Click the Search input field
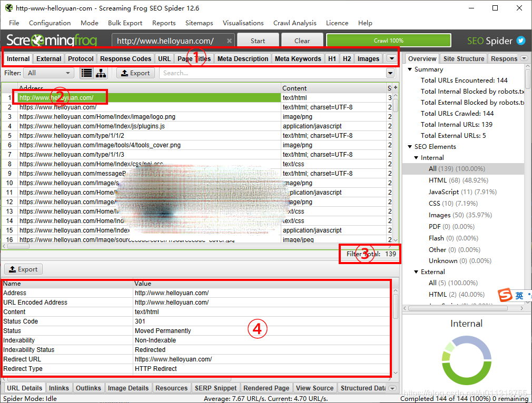Image resolution: width=532 pixels, height=403 pixels. [x=273, y=73]
